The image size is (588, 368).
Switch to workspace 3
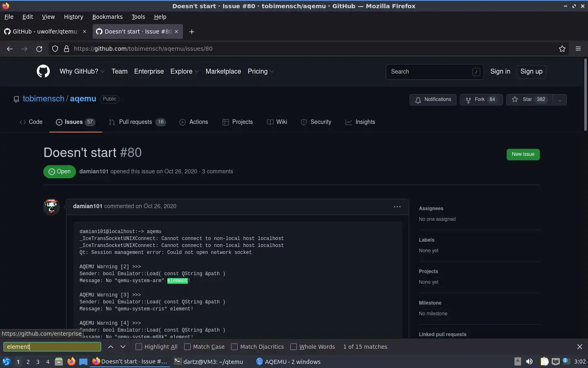[38, 362]
